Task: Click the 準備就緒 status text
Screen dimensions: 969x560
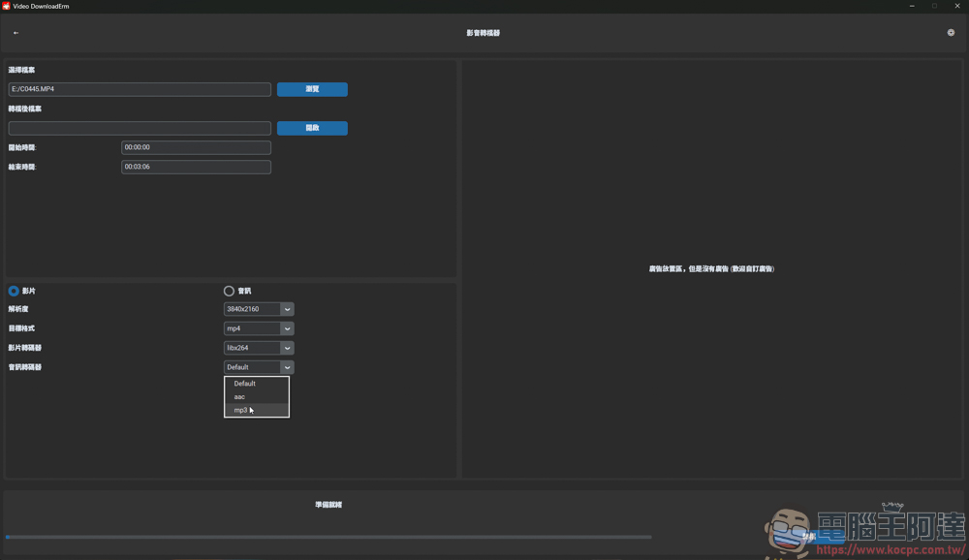Action: pyautogui.click(x=328, y=505)
